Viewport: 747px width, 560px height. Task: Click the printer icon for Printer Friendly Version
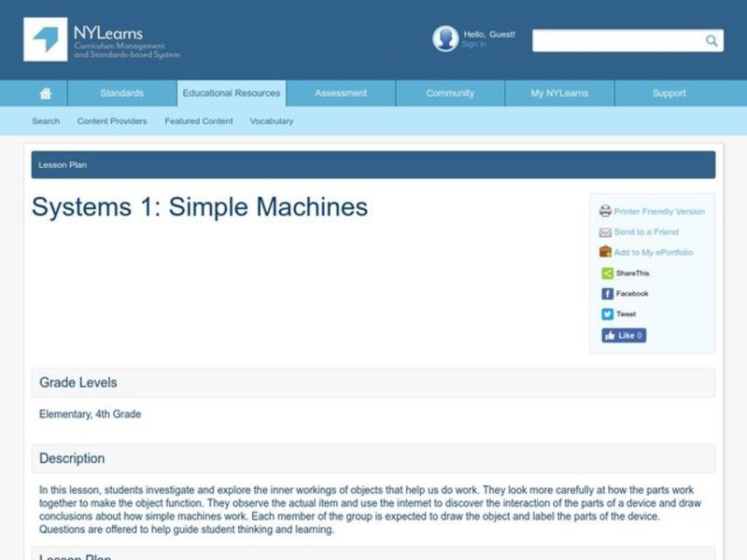coord(605,211)
